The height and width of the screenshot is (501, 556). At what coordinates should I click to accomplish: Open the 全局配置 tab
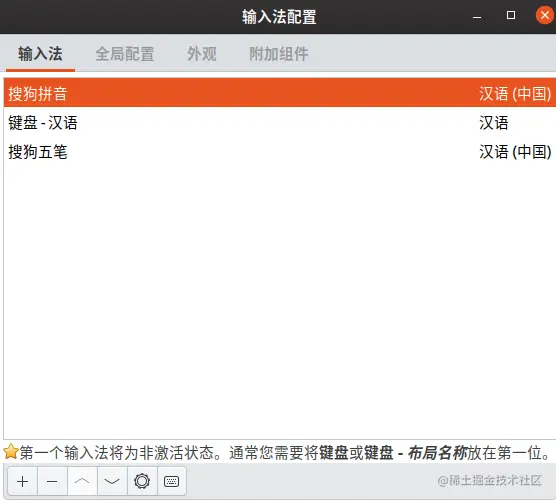pos(125,54)
